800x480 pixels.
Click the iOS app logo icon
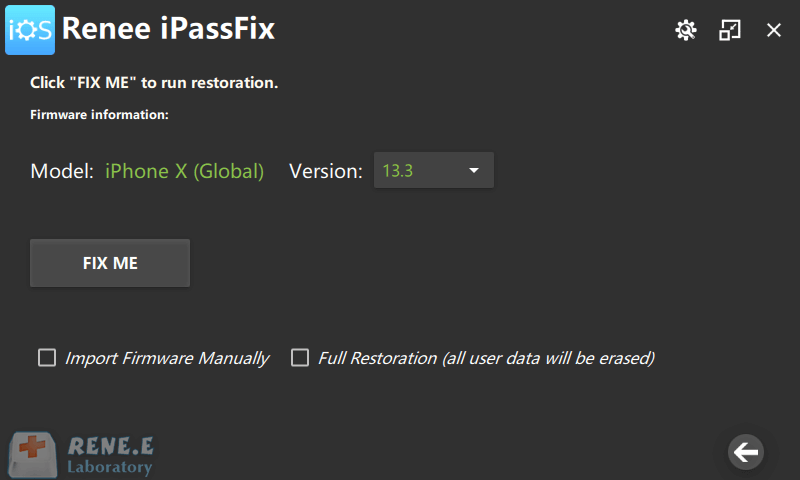point(30,29)
